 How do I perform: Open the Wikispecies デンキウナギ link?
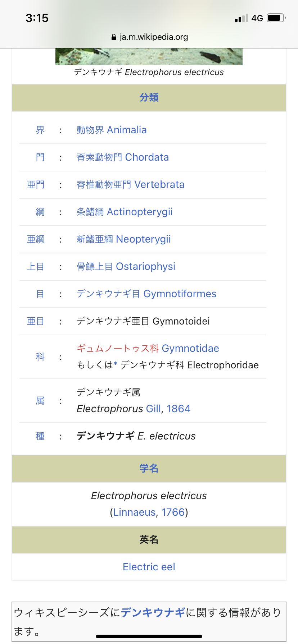tap(153, 612)
